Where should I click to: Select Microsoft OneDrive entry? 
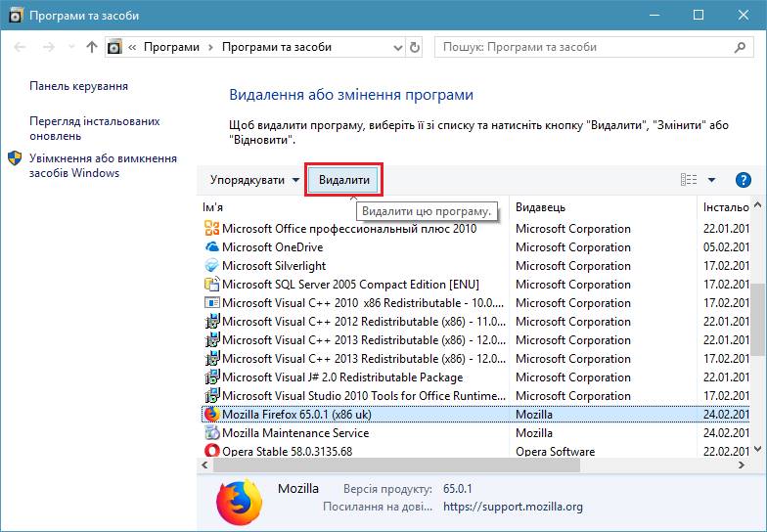272,246
